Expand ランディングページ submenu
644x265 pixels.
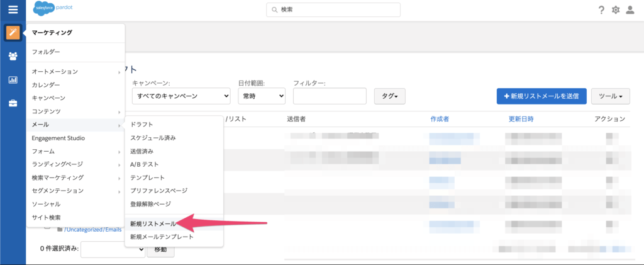pos(75,164)
